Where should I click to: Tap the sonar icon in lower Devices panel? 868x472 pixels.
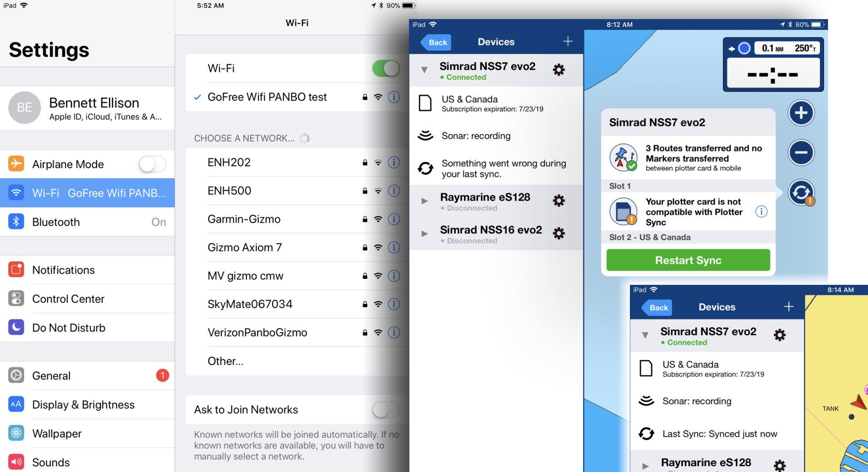[646, 401]
